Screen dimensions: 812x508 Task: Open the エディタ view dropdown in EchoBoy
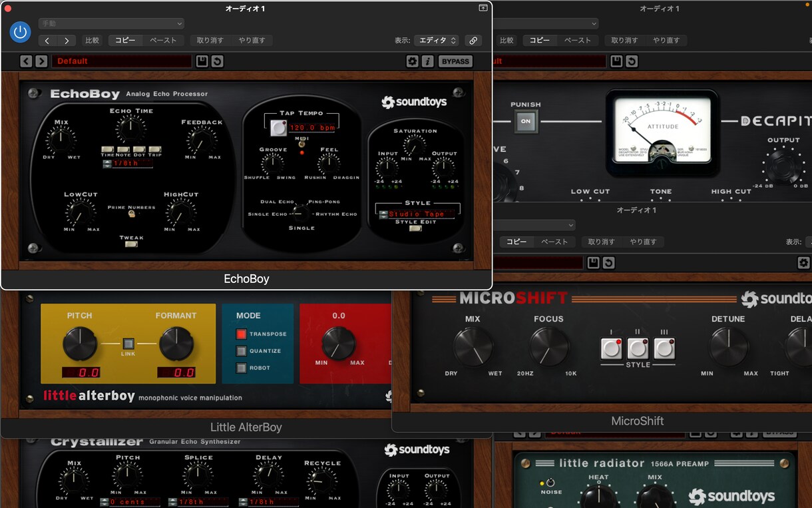(437, 41)
